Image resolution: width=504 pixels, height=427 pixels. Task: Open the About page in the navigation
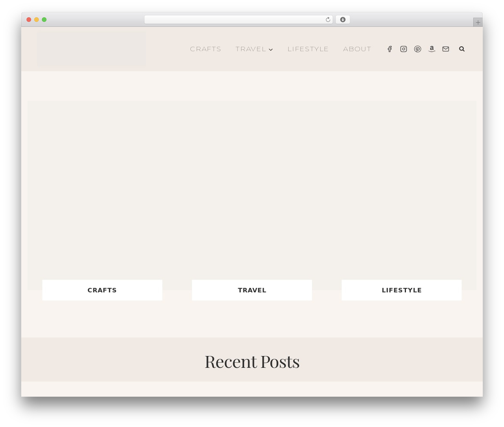(357, 49)
